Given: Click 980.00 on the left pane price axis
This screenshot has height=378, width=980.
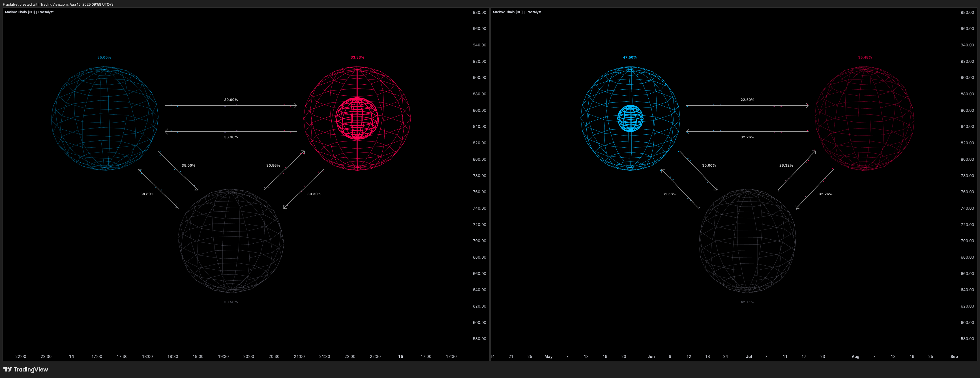Looking at the screenshot, I should 479,12.
